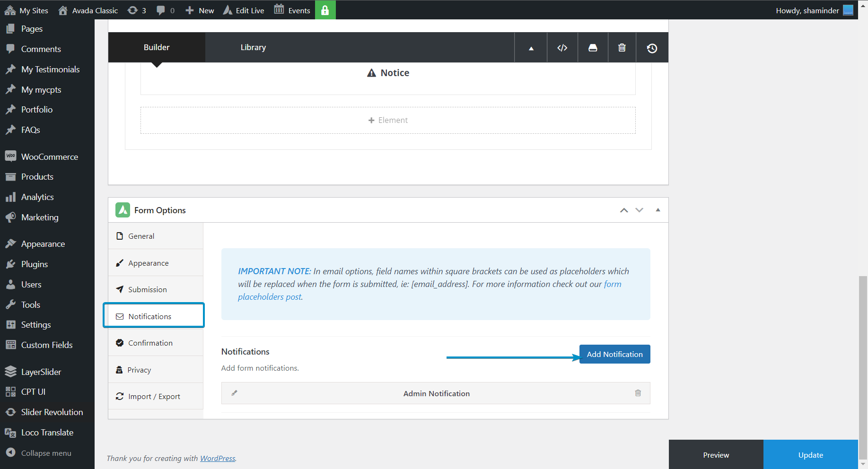This screenshot has width=868, height=469.
Task: Open the form placeholders post link
Action: point(270,296)
